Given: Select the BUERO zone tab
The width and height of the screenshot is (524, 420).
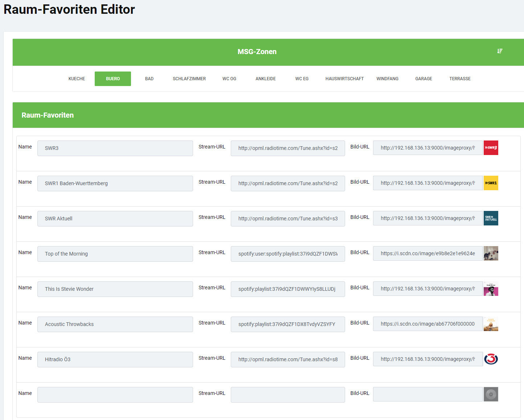Looking at the screenshot, I should click(x=113, y=79).
